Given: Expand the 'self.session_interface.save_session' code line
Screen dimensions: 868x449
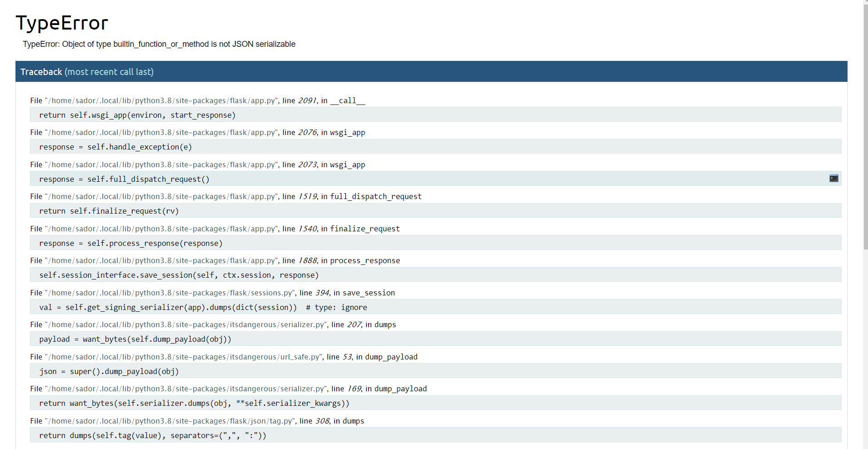Looking at the screenshot, I should [435, 275].
